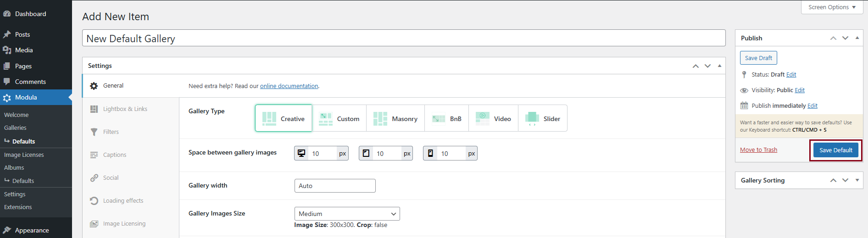Click the Filters funnel icon
This screenshot has height=238, width=868.
coord(94,132)
